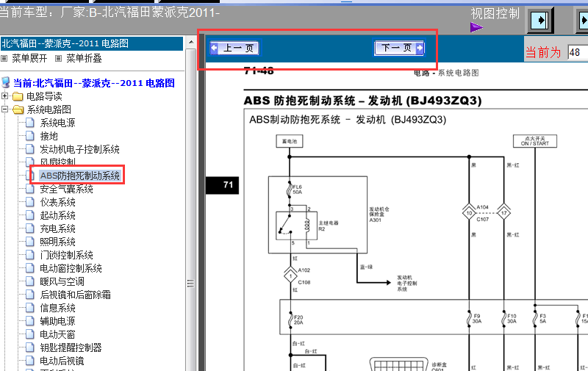This screenshot has width=588, height=371.
Task: Open the 电动窗控制系统 diagram page
Action: [71, 268]
